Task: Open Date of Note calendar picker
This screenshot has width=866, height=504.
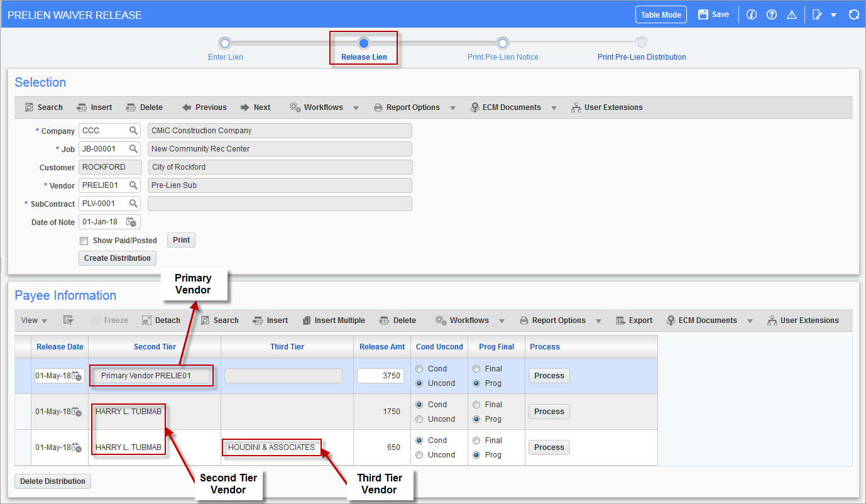Action: (x=131, y=222)
